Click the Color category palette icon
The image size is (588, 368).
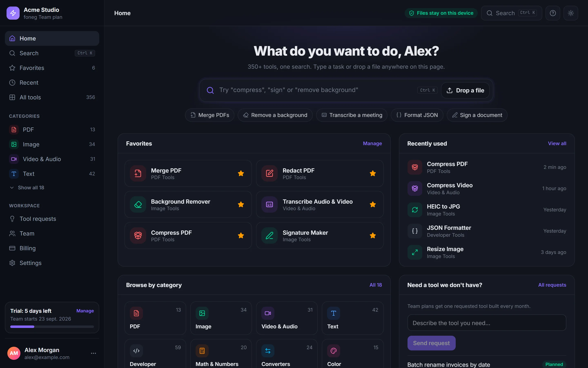point(333,351)
